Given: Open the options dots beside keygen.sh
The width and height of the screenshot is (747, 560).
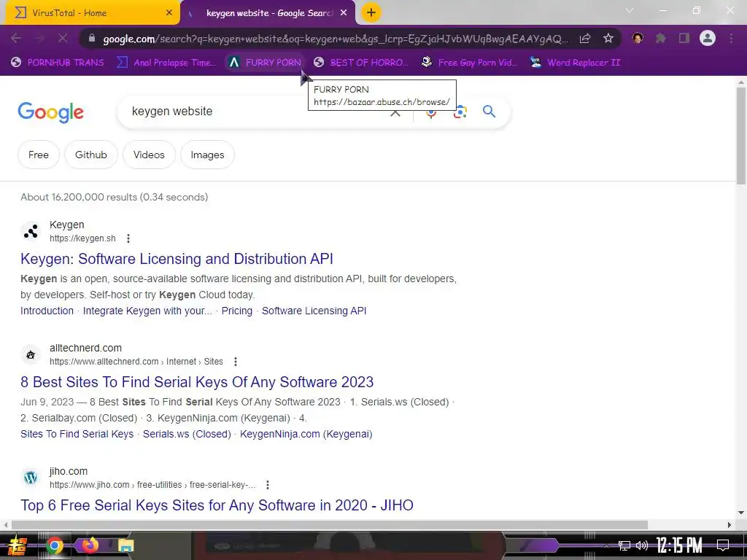Looking at the screenshot, I should [x=128, y=238].
